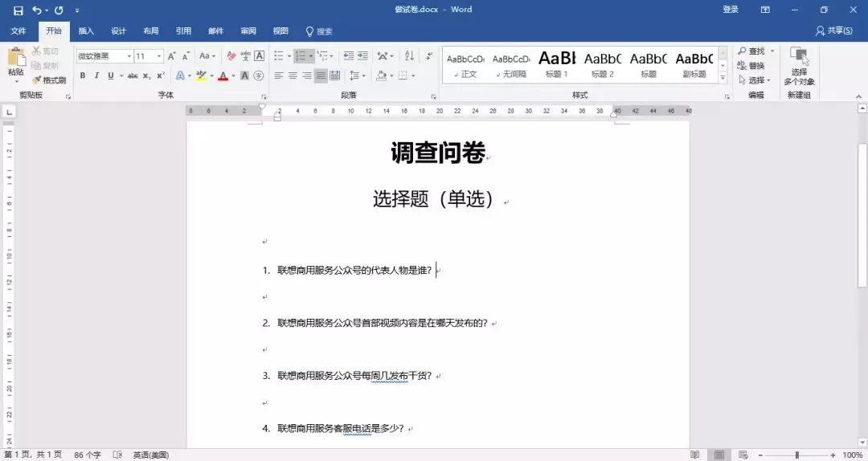Viewport: 868px width, 461px height.
Task: Open the font size dropdown showing 11
Action: (x=159, y=56)
